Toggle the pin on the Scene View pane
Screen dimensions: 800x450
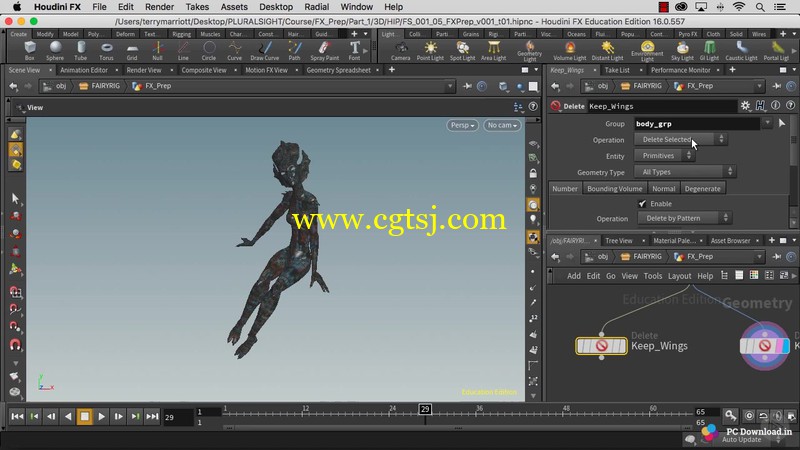467,86
